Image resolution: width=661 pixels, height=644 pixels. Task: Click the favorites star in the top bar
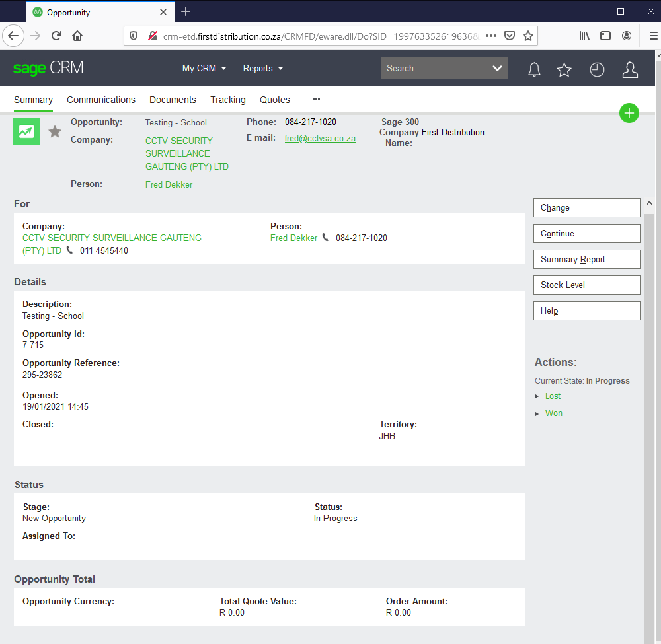point(564,69)
